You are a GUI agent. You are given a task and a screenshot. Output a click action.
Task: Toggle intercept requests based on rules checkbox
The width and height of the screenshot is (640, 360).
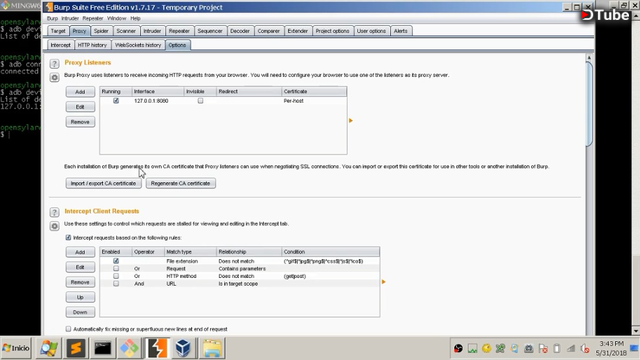(x=68, y=238)
